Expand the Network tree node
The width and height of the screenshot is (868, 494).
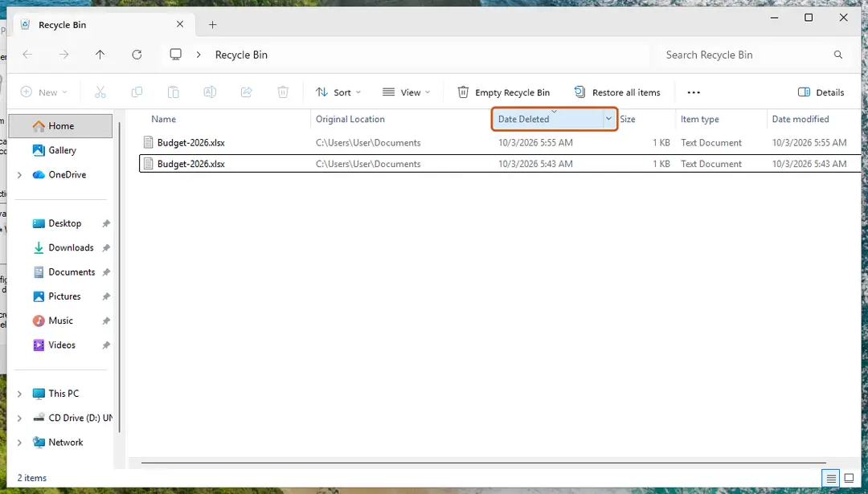tap(19, 443)
